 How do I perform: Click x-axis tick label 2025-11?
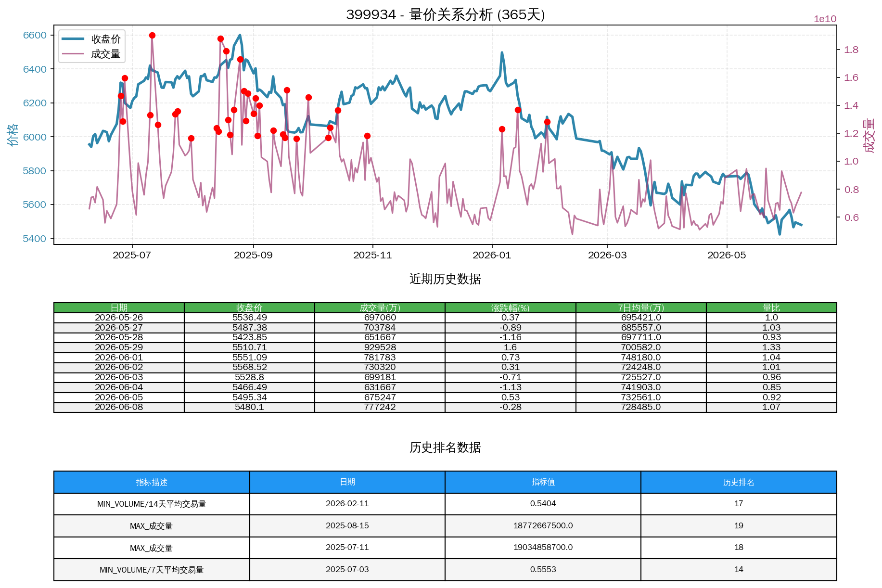click(x=372, y=255)
